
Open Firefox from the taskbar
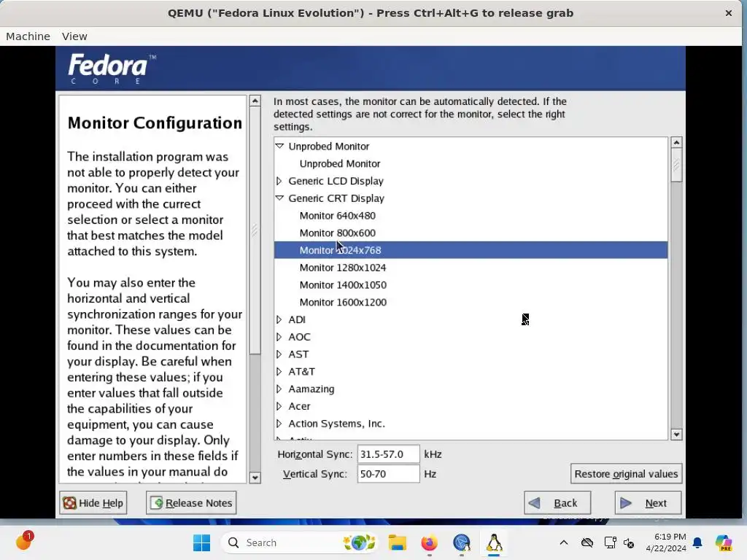[x=429, y=542]
